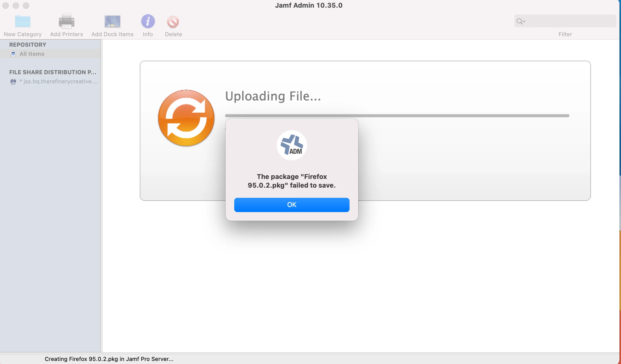
Task: Click OK in the failed to save dialog
Action: 292,205
